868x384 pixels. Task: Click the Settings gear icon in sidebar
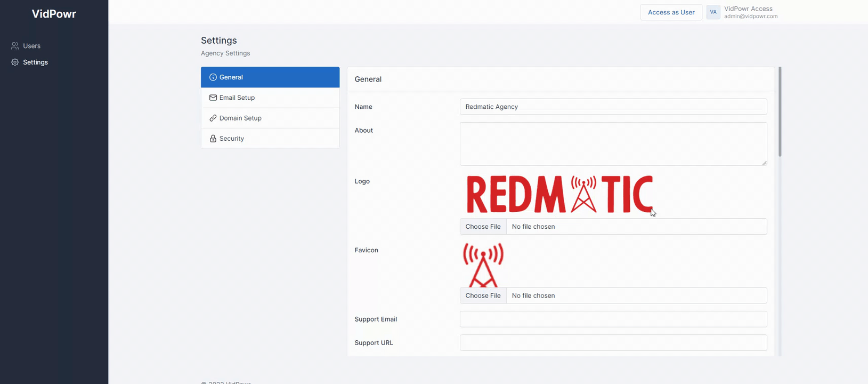(15, 62)
